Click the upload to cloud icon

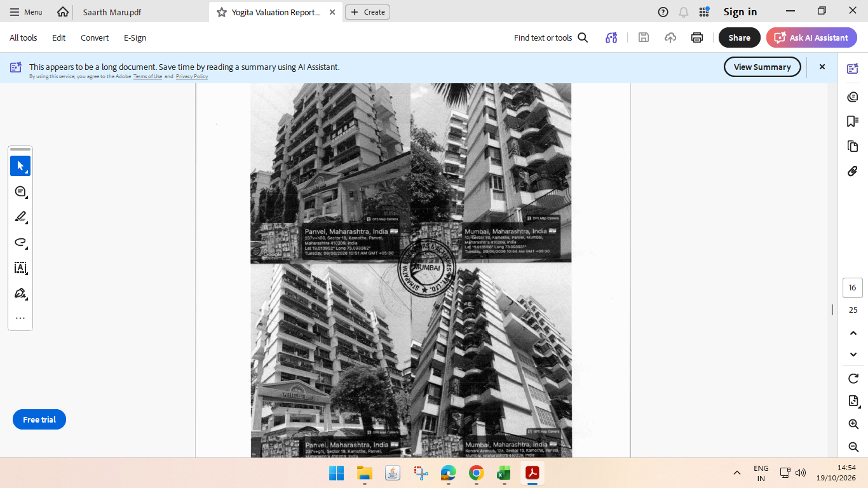pyautogui.click(x=670, y=37)
